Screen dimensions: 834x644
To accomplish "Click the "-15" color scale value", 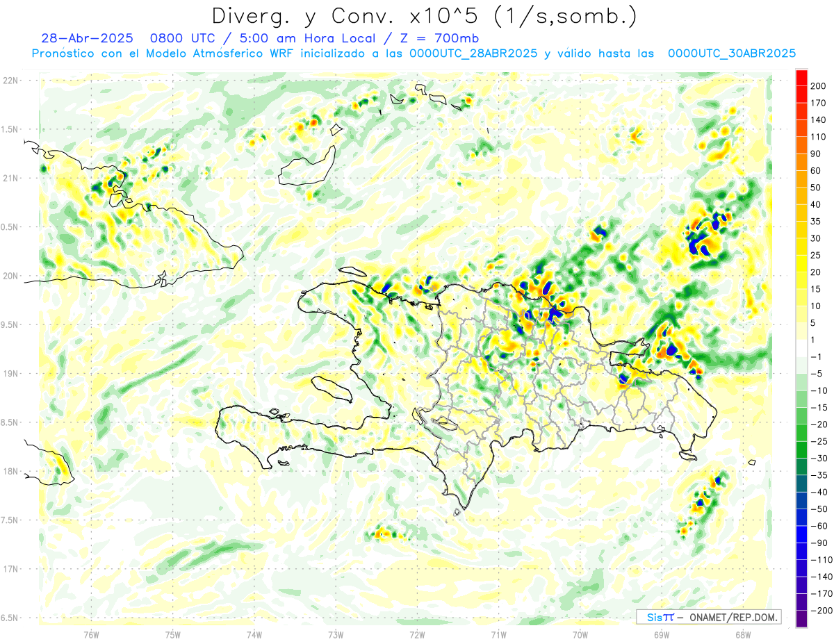I will point(819,407).
